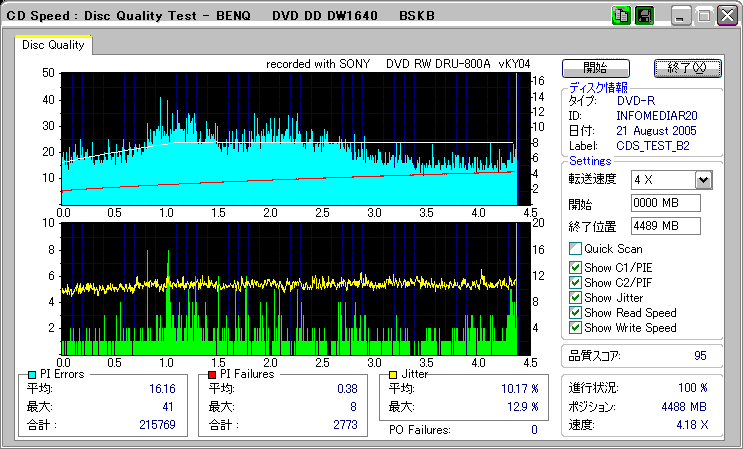
Task: Select the Disc Quality tab
Action: (53, 45)
